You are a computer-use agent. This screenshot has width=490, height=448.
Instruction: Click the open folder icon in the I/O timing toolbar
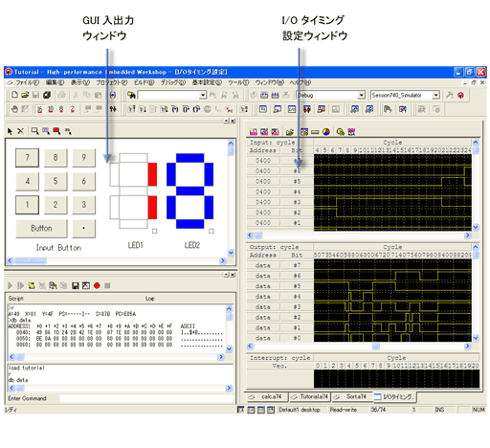point(290,132)
